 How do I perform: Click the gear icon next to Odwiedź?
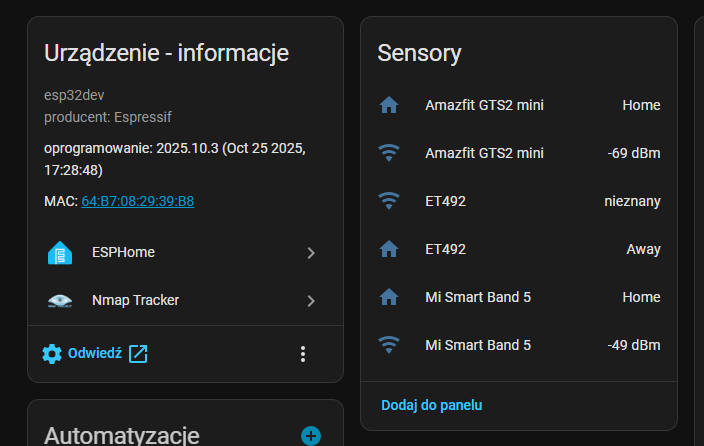click(52, 353)
